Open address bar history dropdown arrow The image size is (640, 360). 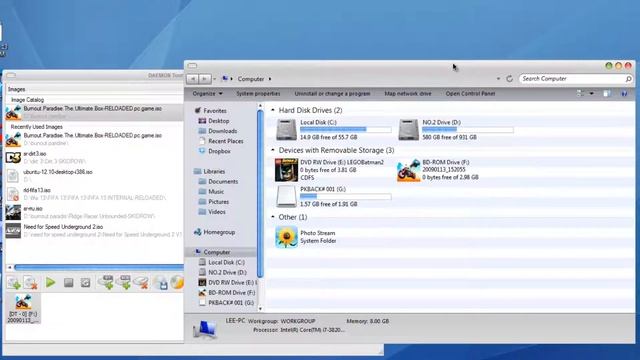coord(498,78)
